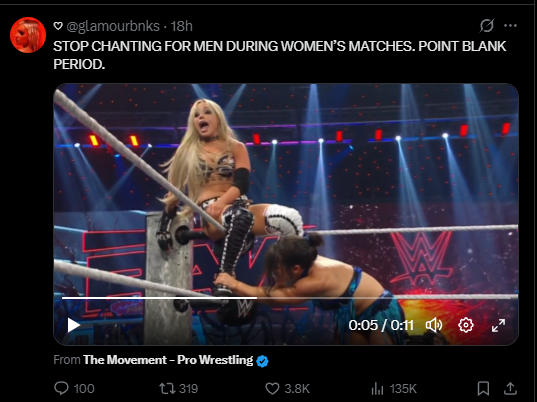Screen dimensions: 537x402
Task: Click the author's red profile avatar
Action: (28, 35)
